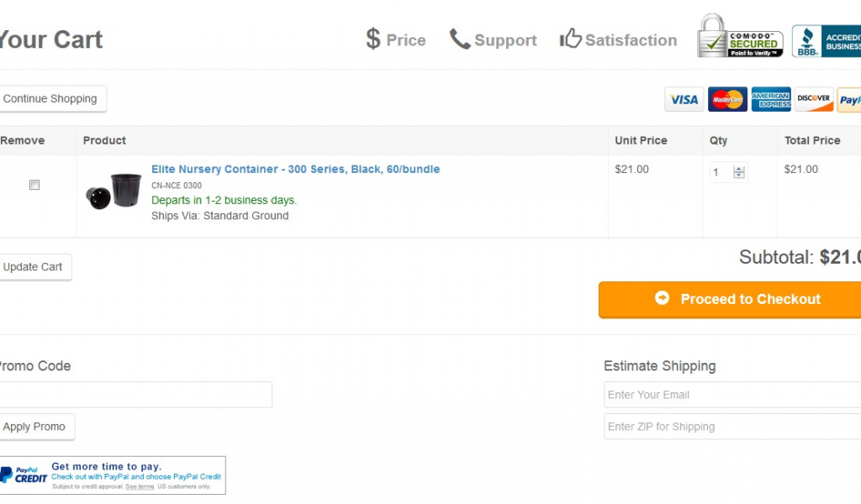Click the thumbs-up Satisfaction icon
The height and width of the screenshot is (504, 861).
pyautogui.click(x=571, y=39)
